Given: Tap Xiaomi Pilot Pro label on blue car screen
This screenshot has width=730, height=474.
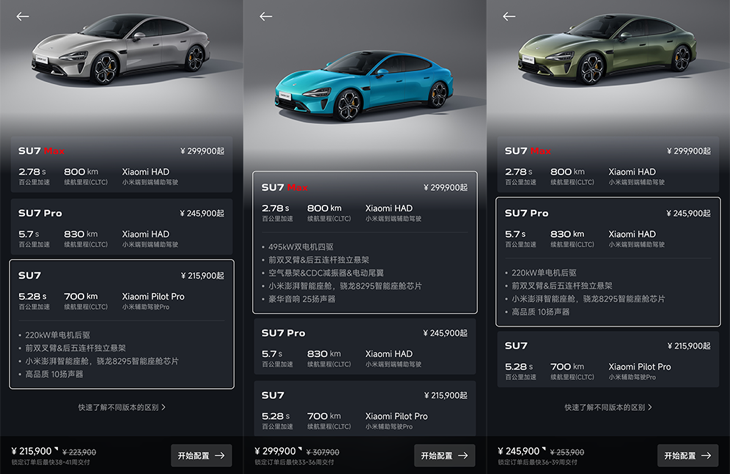Looking at the screenshot, I should pos(396,416).
